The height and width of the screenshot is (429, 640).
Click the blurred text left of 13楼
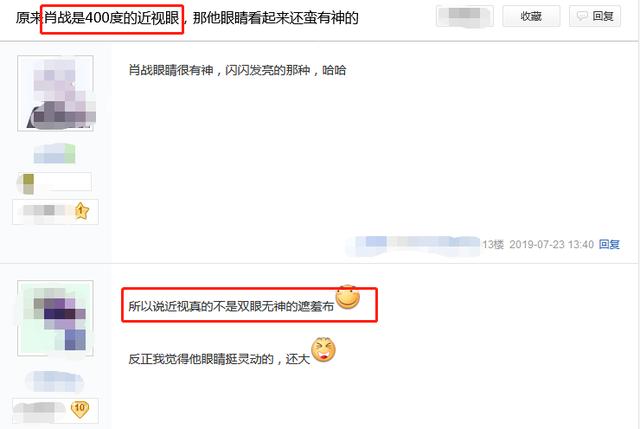pos(413,245)
